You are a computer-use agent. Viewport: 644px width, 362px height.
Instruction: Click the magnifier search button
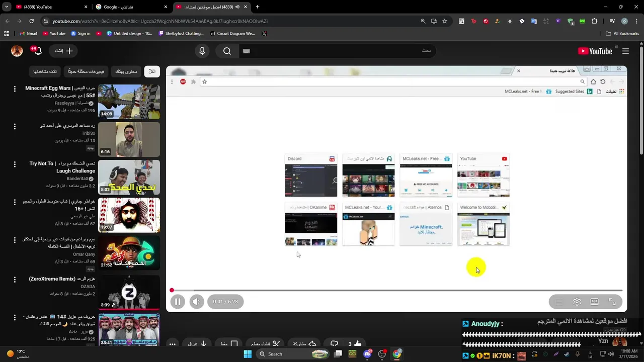227,51
